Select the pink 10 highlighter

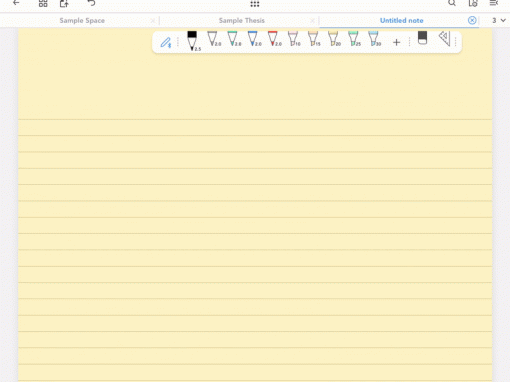click(x=294, y=39)
